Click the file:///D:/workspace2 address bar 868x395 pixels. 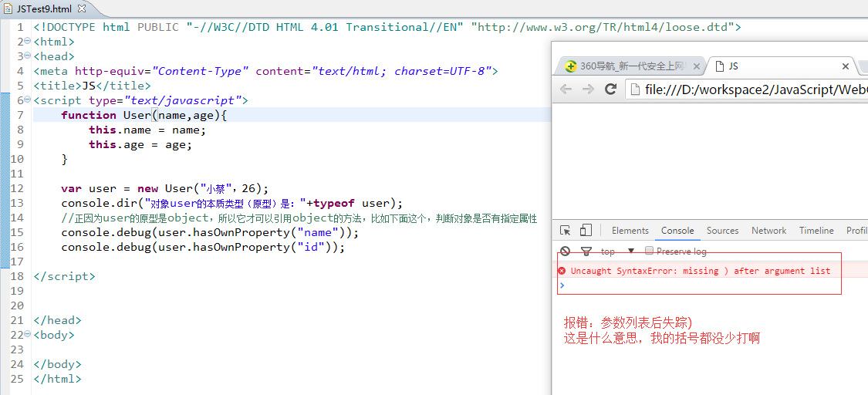(x=747, y=89)
